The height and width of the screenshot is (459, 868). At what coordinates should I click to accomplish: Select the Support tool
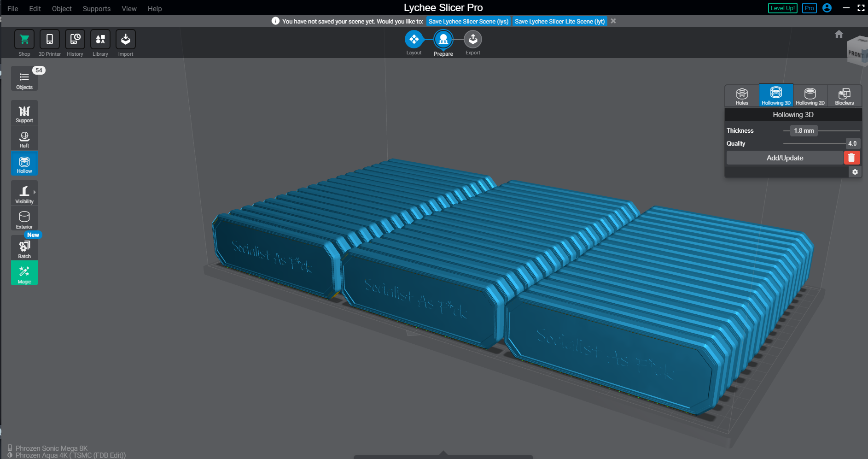click(x=24, y=113)
